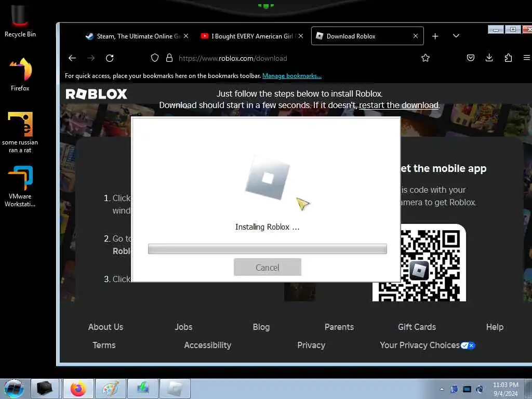
Task: Switch to the Roblox installer taskbar item
Action: tap(175, 389)
